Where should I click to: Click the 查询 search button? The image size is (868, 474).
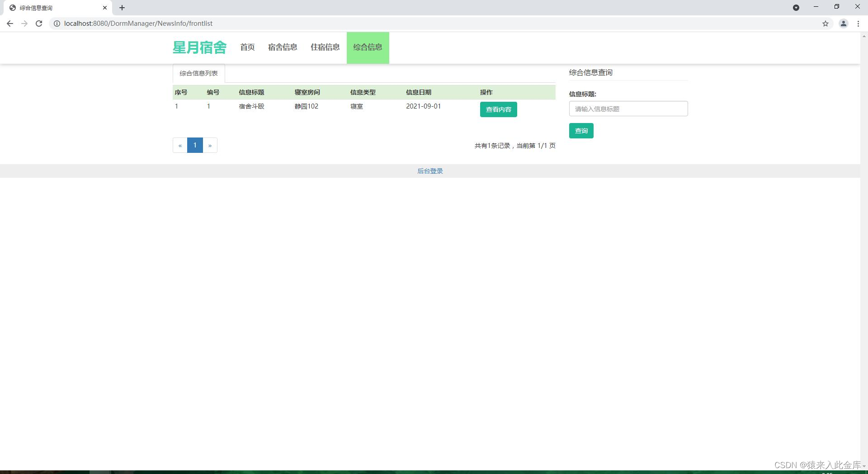[581, 131]
